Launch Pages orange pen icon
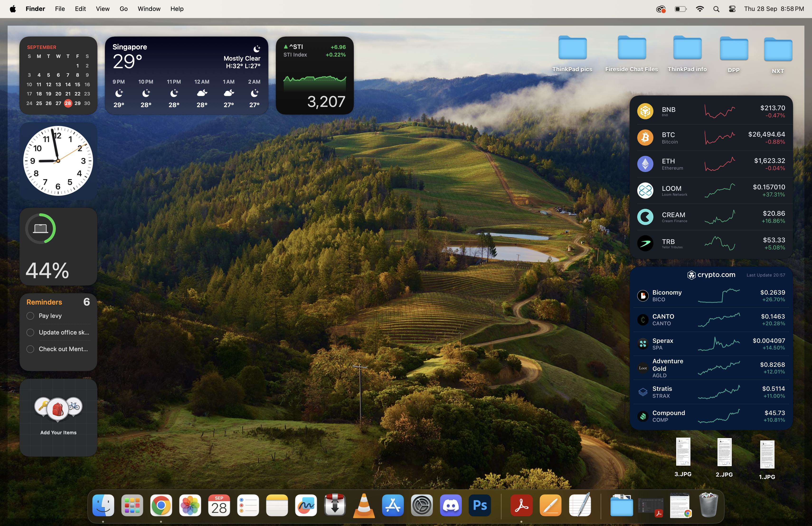Image resolution: width=812 pixels, height=526 pixels. 551,505
